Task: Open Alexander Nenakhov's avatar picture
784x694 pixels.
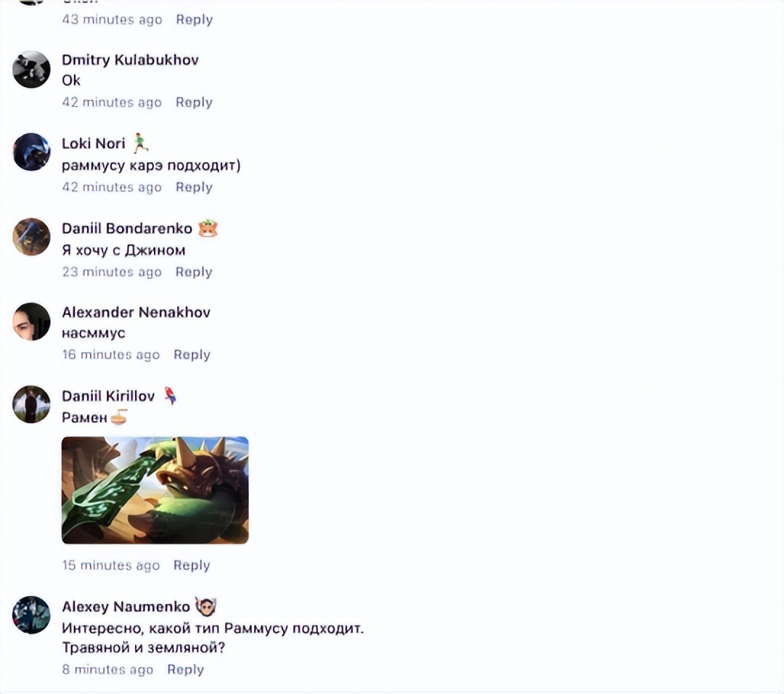Action: (31, 322)
